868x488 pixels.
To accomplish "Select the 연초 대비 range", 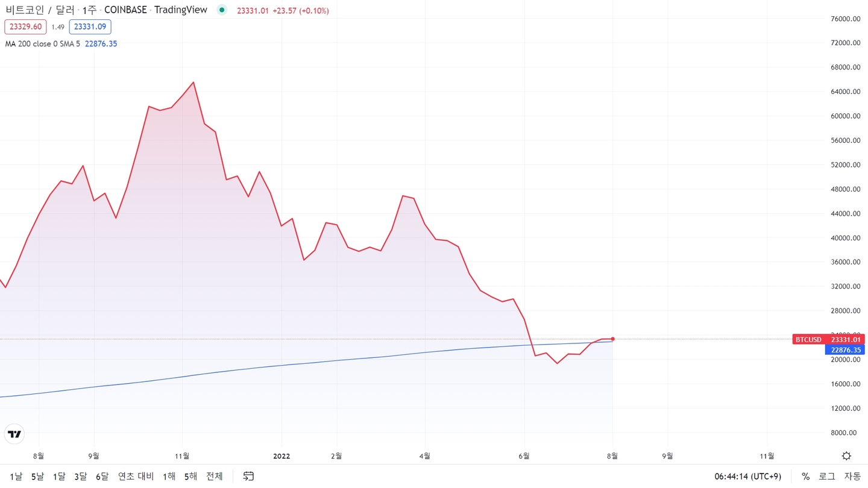I will coord(136,477).
